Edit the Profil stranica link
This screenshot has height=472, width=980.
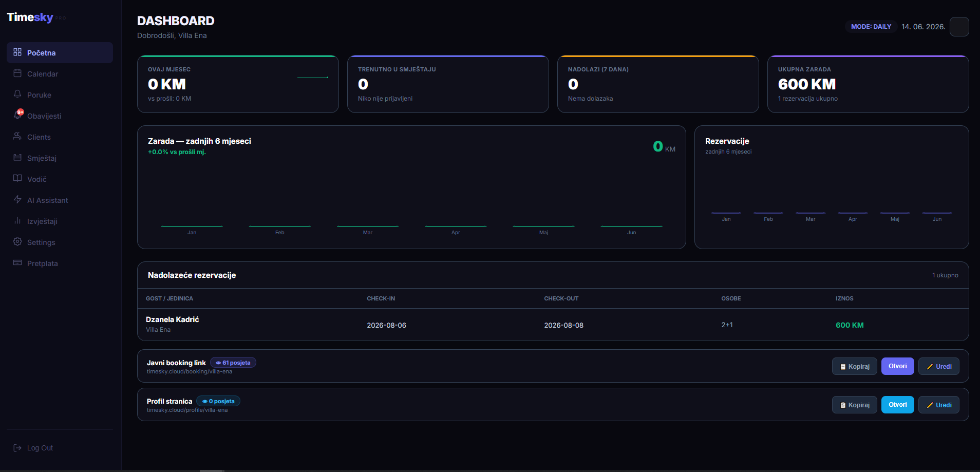pos(938,405)
